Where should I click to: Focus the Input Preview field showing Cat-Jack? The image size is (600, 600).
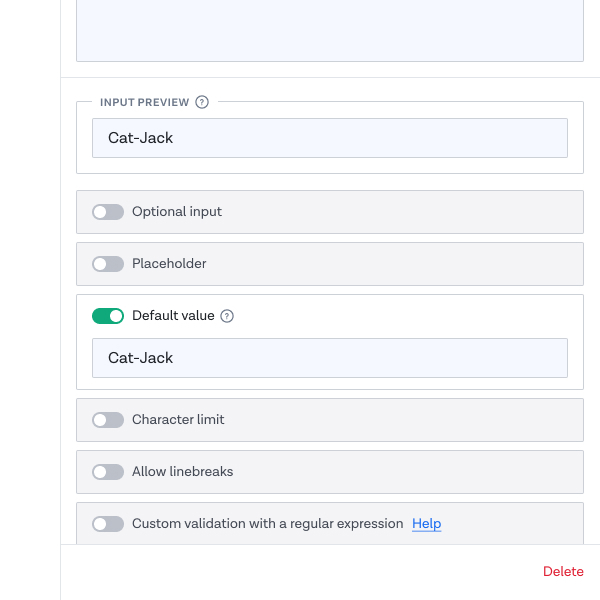coord(330,138)
